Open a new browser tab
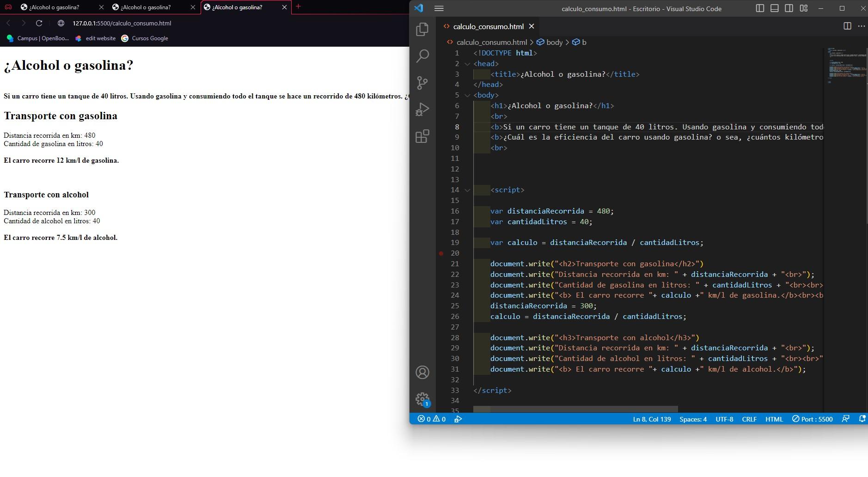The width and height of the screenshot is (868, 477). 299,6
